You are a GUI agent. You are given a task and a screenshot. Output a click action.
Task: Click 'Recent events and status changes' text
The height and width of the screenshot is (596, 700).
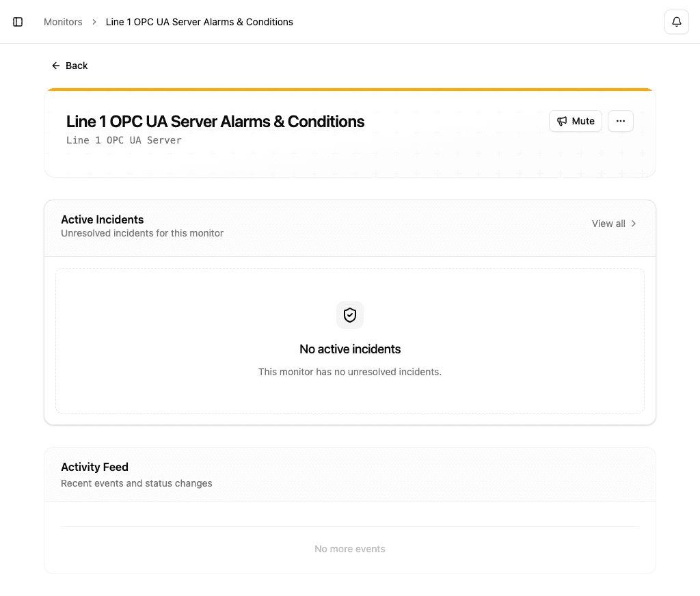coord(137,483)
